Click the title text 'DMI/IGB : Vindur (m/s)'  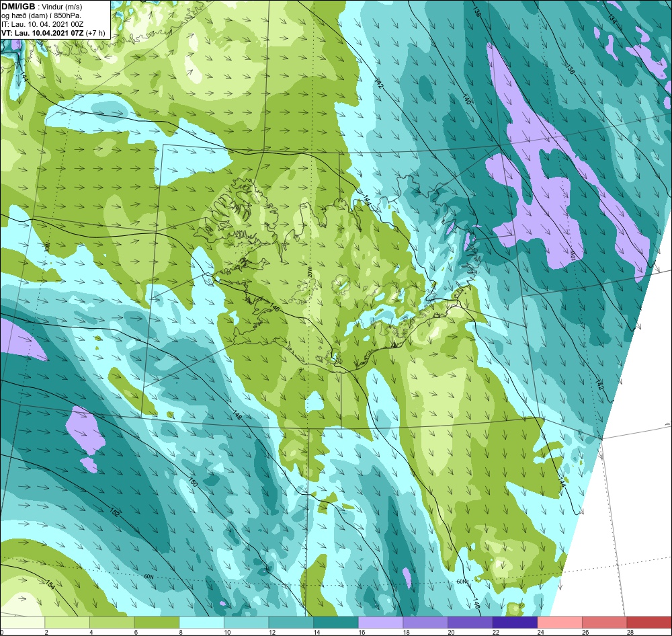coord(42,7)
